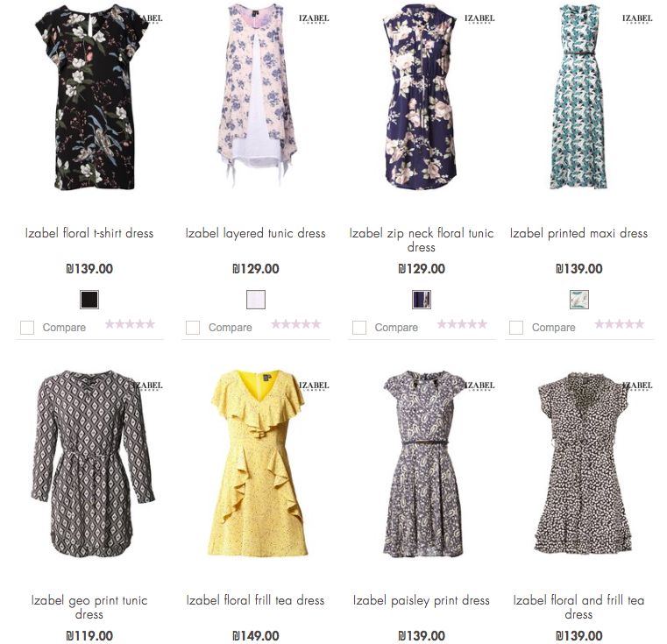Select Compare checkbox for printed maxi dress
This screenshot has height=644, width=667.
click(x=516, y=328)
